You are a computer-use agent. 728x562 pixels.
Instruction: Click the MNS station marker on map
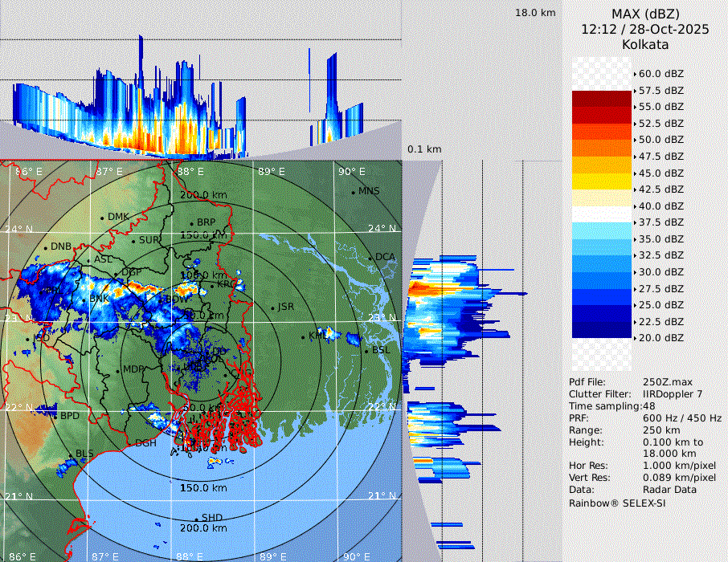pyautogui.click(x=354, y=192)
